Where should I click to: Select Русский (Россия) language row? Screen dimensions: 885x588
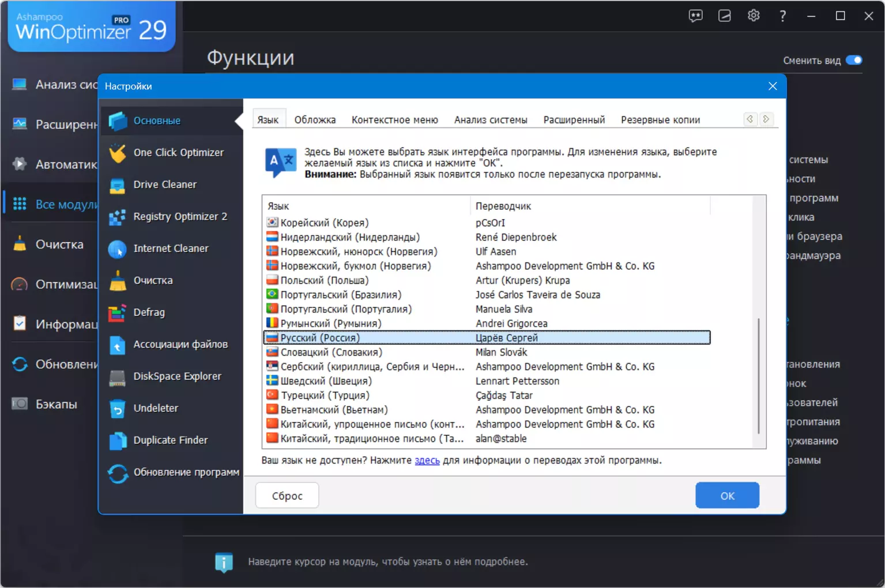click(487, 338)
